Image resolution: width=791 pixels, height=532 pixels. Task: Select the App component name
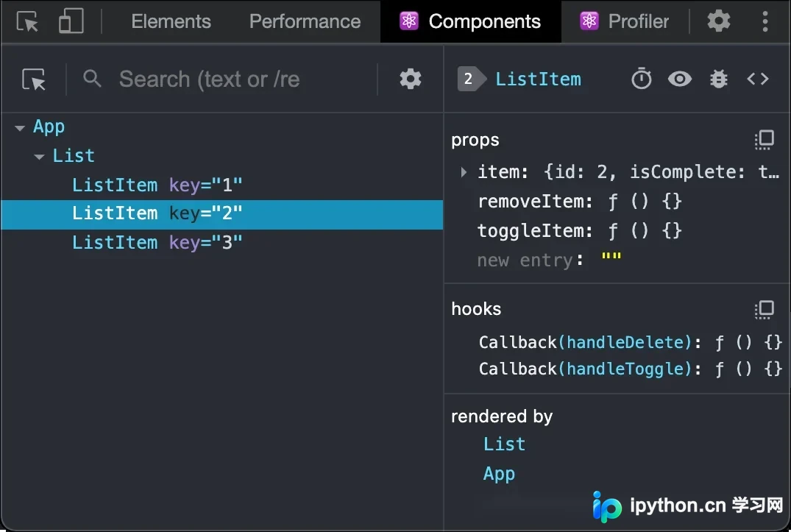pyautogui.click(x=49, y=127)
